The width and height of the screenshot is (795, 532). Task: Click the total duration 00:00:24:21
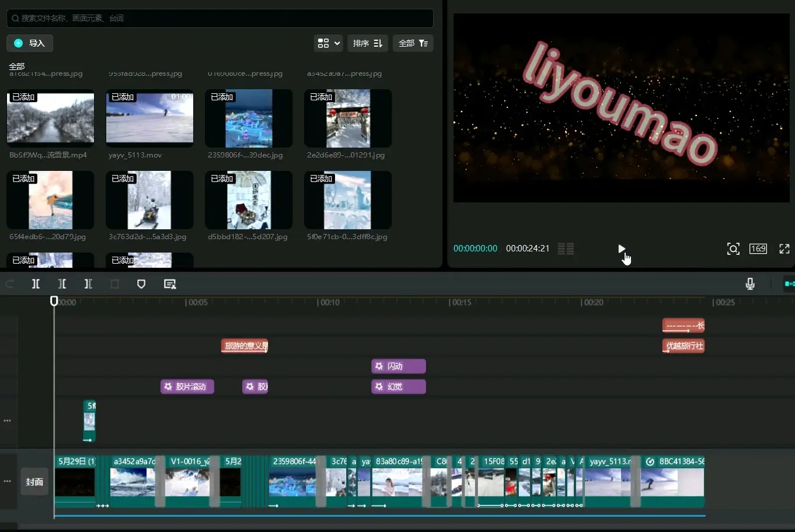click(x=528, y=249)
